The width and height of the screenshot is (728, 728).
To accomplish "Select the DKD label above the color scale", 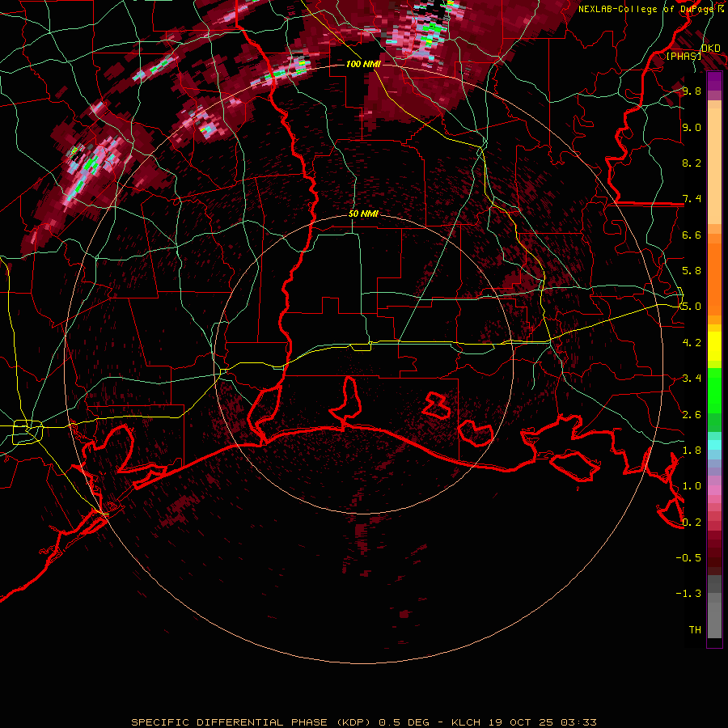I will 711,49.
